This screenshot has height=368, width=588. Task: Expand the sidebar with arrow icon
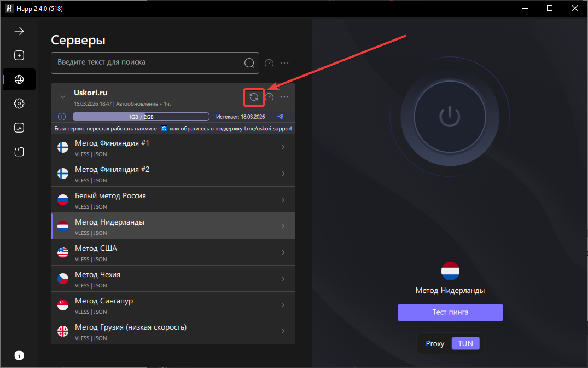tap(19, 31)
